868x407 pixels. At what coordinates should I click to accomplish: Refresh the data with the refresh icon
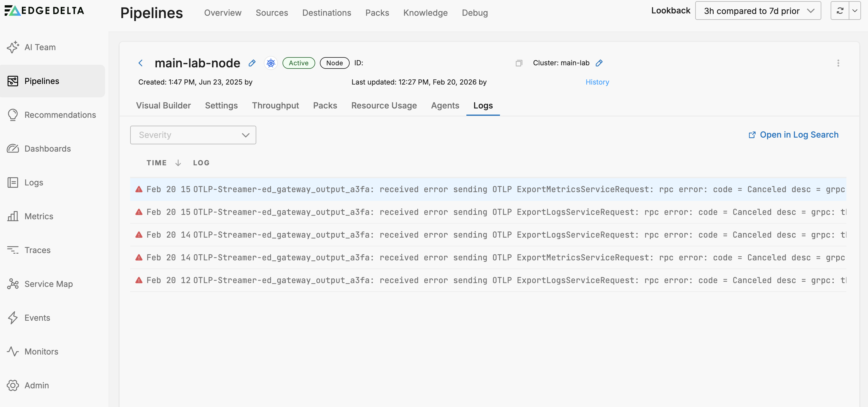coord(840,10)
